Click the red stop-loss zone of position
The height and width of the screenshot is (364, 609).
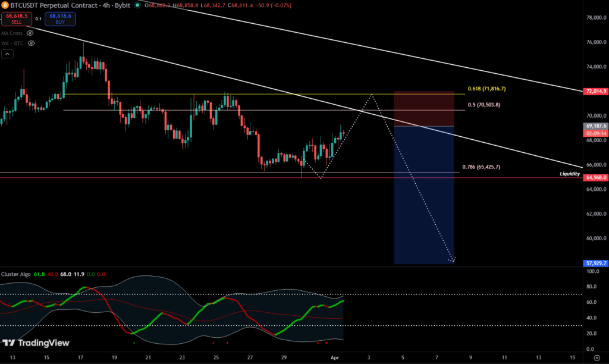(423, 108)
